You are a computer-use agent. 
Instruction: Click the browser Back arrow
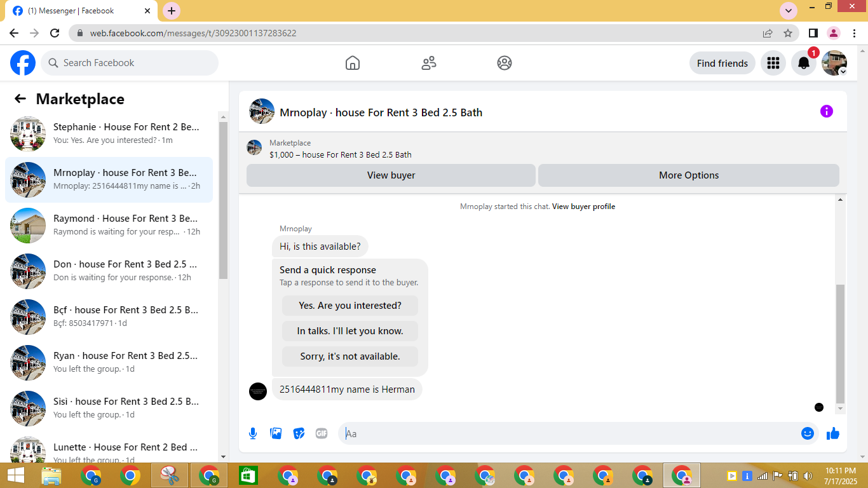[x=14, y=33]
